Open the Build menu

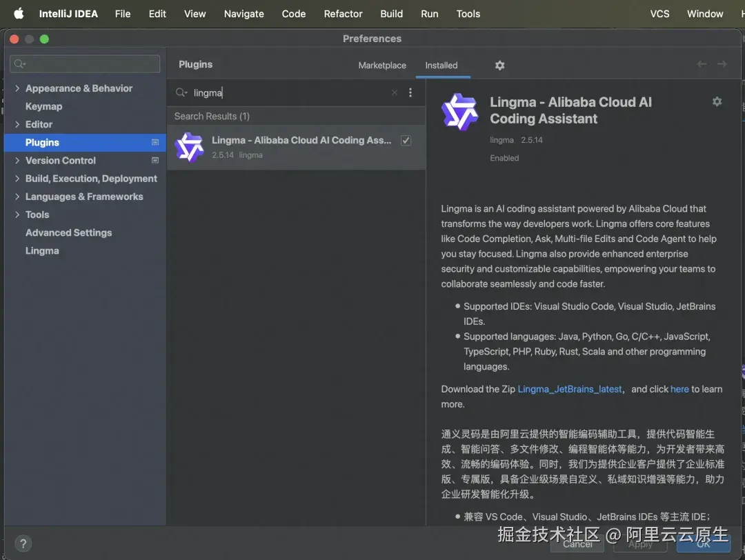pos(392,14)
